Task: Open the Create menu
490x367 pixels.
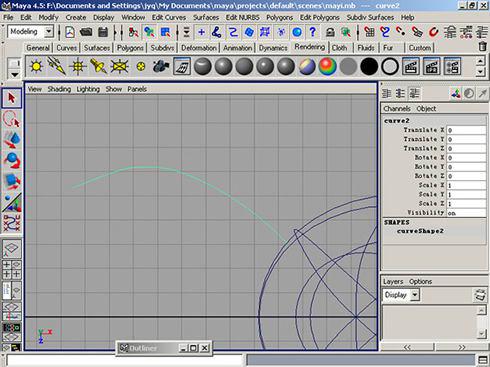Action: 76,17
